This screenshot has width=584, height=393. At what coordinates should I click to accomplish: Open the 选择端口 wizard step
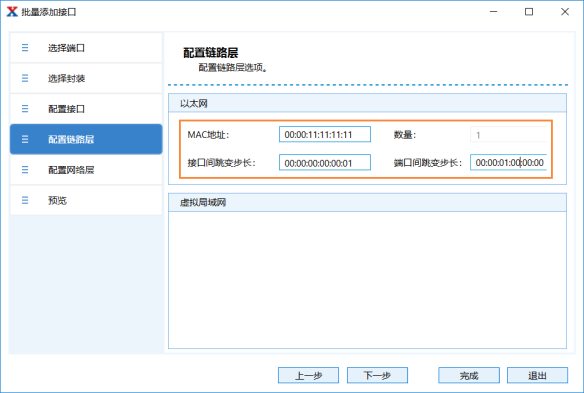coord(86,48)
